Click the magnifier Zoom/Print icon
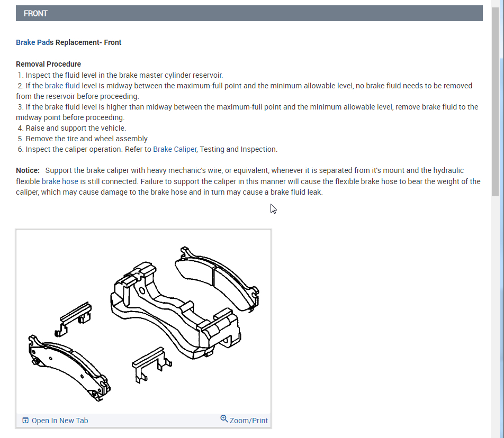504x438 pixels. point(224,419)
